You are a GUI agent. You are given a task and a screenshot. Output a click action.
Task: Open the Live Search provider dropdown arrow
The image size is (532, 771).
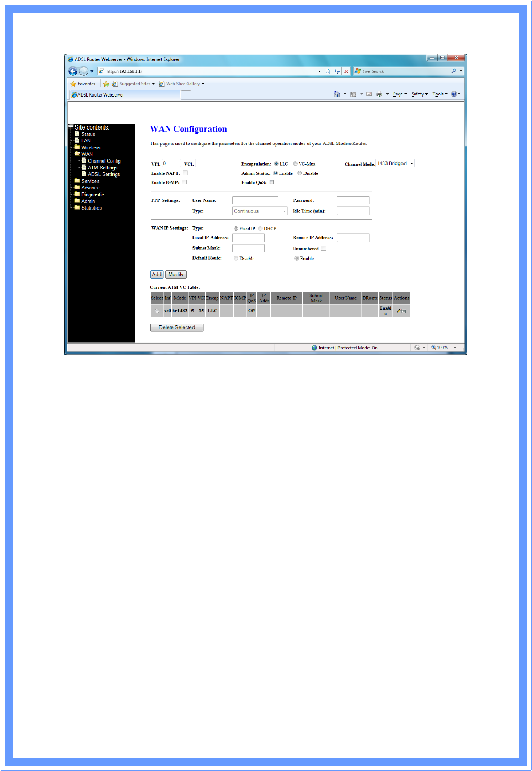461,71
